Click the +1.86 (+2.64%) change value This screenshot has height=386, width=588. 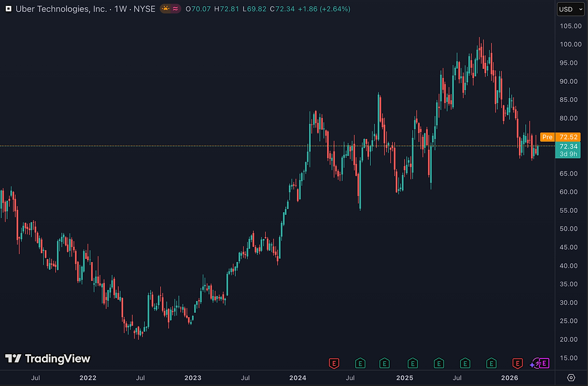(x=324, y=8)
